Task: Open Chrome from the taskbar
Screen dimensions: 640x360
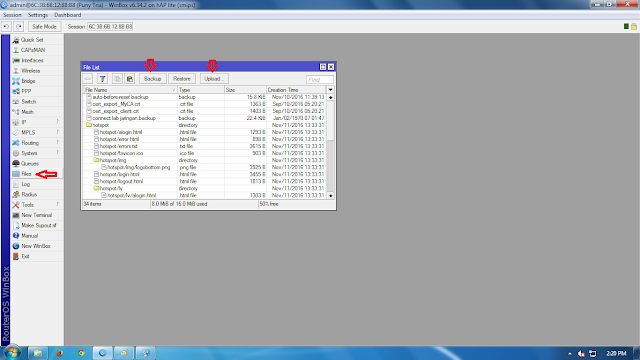Action: (x=81, y=353)
